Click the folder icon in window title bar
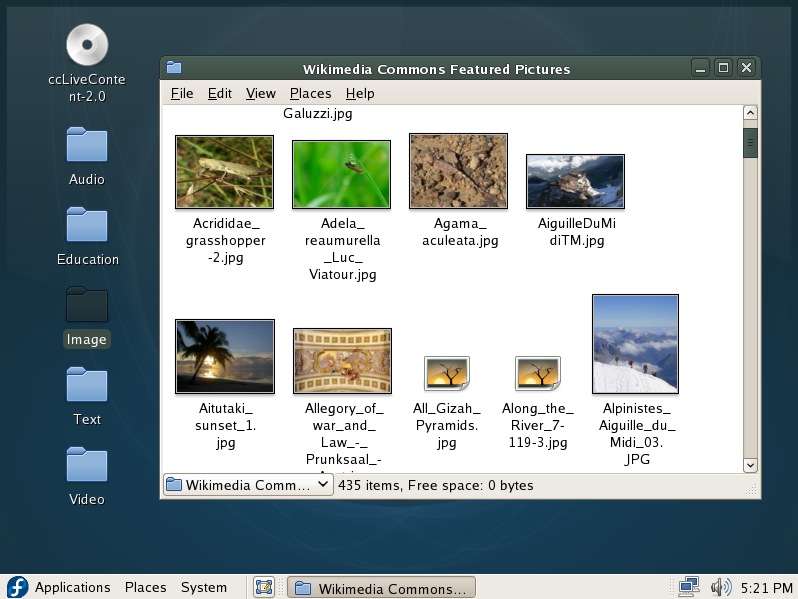This screenshot has width=798, height=599. click(174, 67)
